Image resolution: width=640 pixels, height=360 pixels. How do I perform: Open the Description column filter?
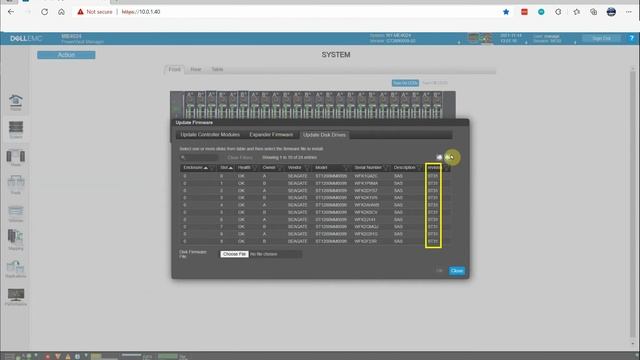[420, 168]
